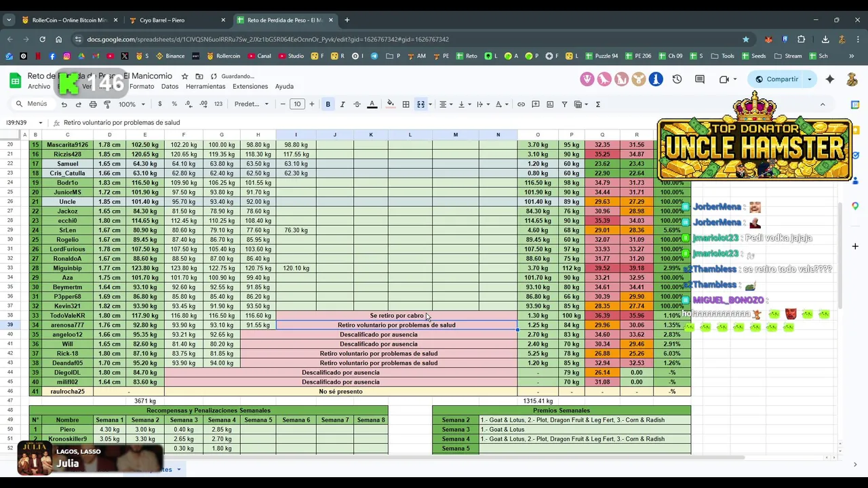Open the Gemini sparkle assistant

click(830, 79)
